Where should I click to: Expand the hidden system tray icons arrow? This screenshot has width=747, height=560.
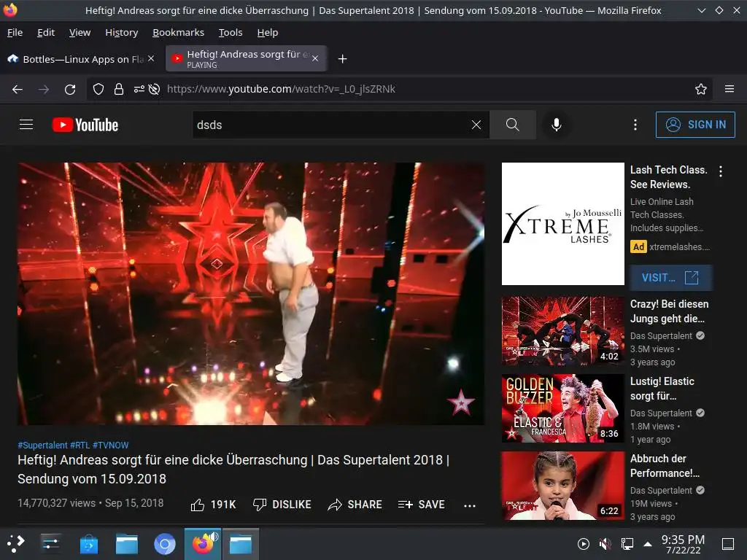point(648,544)
